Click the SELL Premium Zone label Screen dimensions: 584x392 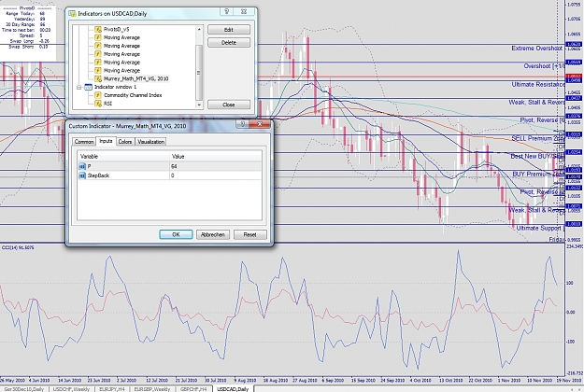point(538,138)
